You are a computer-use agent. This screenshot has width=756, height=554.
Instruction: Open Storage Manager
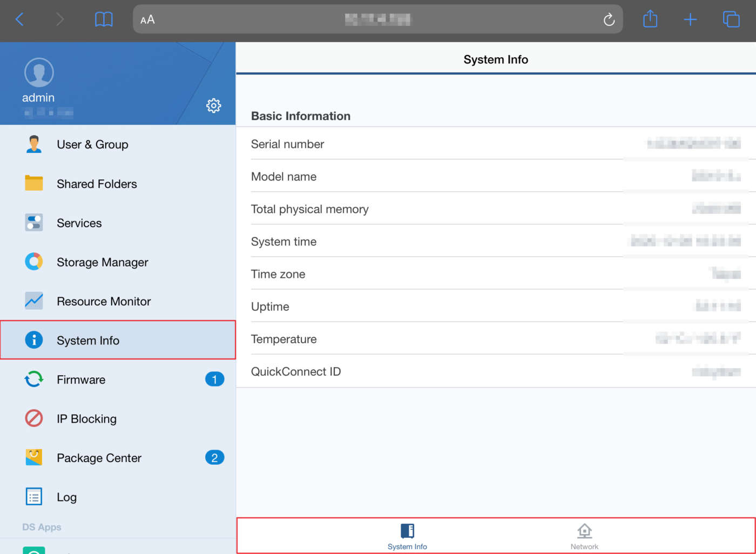[102, 262]
